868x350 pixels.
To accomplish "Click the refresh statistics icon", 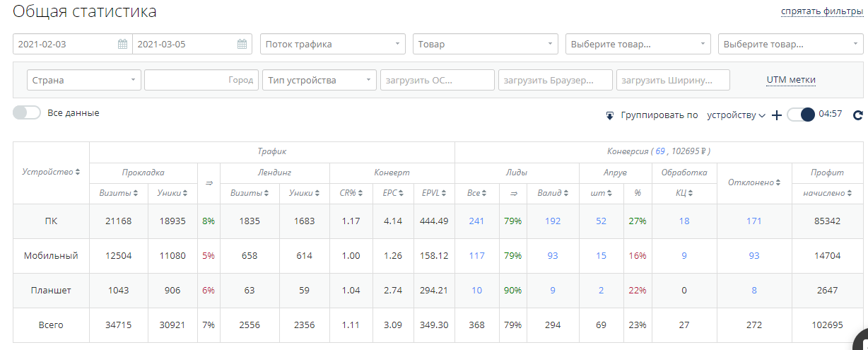I will coord(858,115).
